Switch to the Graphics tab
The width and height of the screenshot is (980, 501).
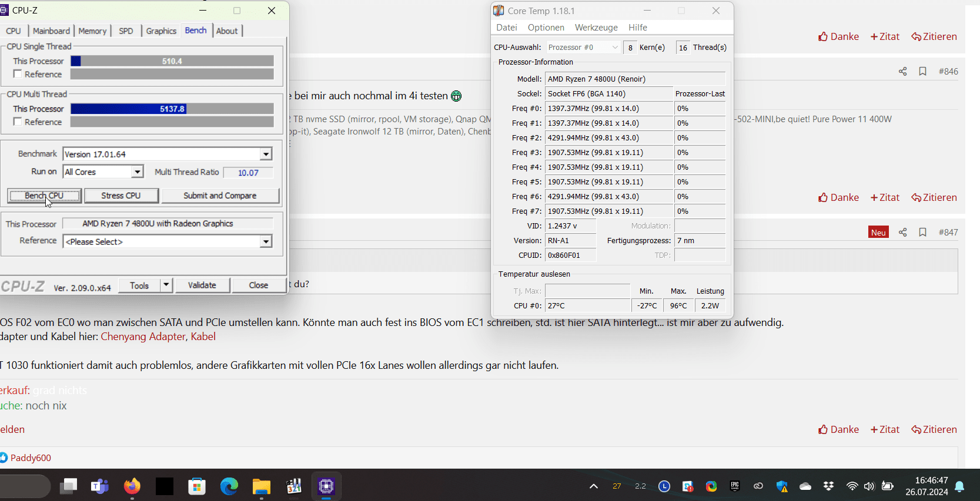click(161, 31)
